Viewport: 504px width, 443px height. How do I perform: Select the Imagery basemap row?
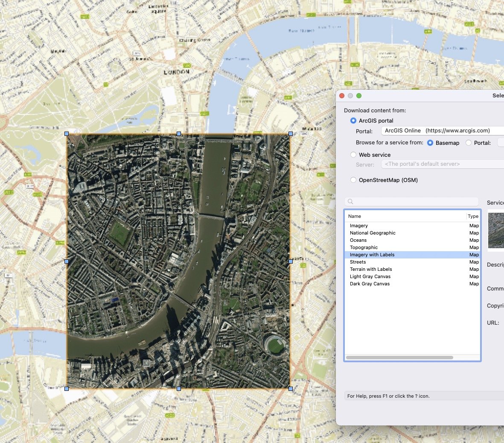point(359,226)
